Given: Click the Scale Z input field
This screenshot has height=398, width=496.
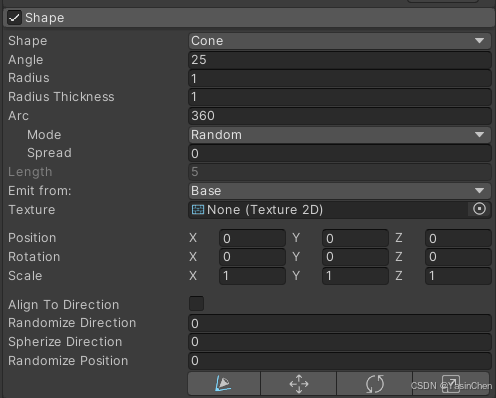Looking at the screenshot, I should [x=458, y=276].
